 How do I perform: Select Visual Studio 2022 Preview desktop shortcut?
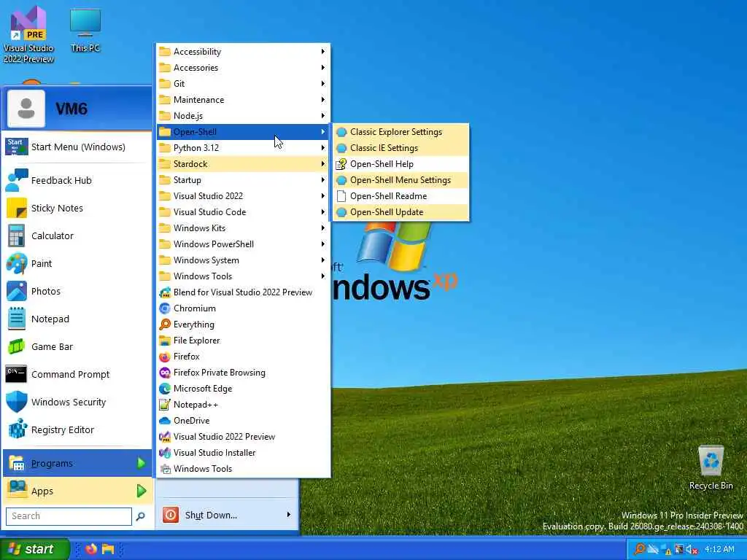click(x=28, y=34)
